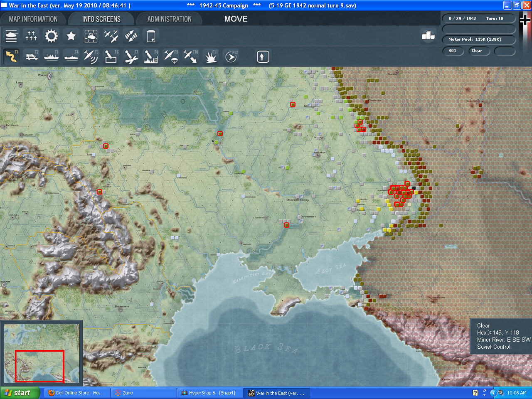Click the hex info box reading Soviet Control
This screenshot has height=399, width=532.
[x=501, y=336]
